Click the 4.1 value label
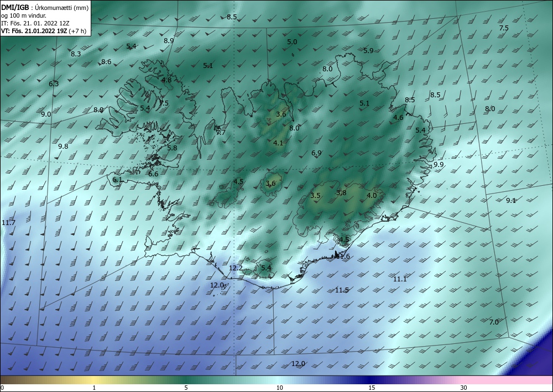553x392 pixels. tap(278, 143)
